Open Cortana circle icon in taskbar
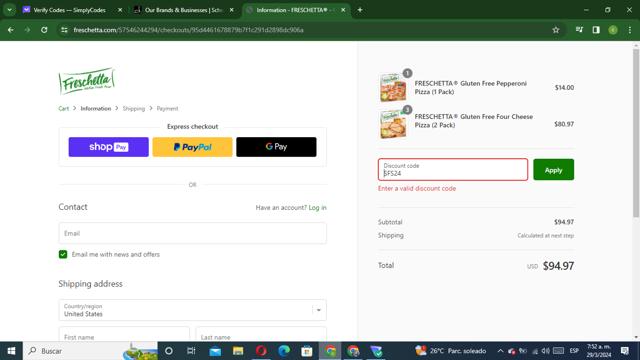This screenshot has width=640, height=360. pos(169,351)
